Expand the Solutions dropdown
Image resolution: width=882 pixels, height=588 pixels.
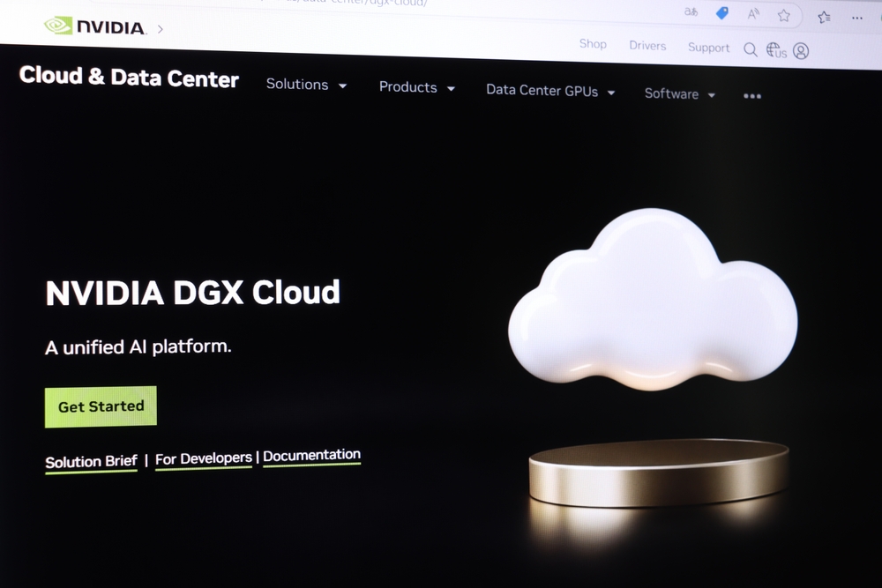tap(307, 85)
